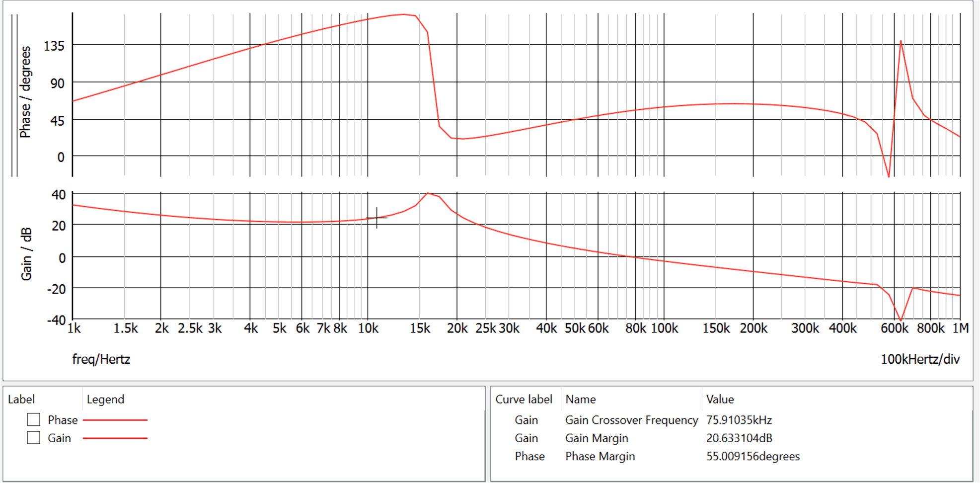This screenshot has width=980, height=483.
Task: Click the 20.633104dB gain margin value
Action: coord(739,438)
